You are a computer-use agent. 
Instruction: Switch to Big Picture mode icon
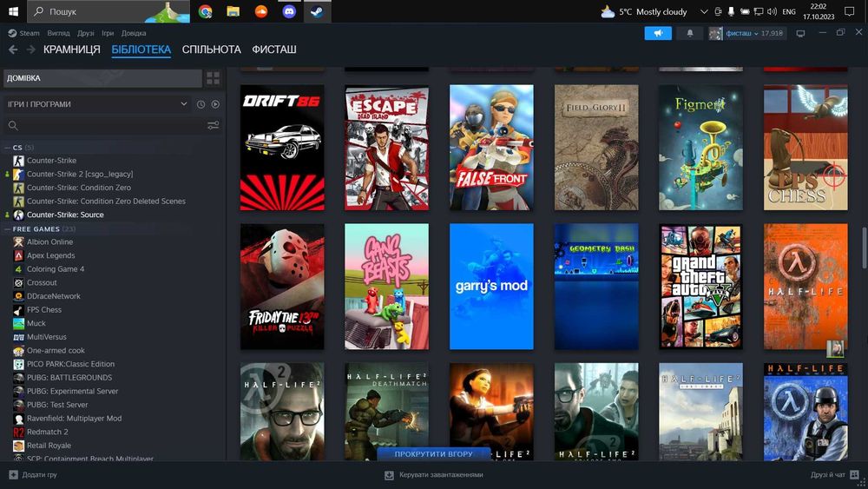800,33
